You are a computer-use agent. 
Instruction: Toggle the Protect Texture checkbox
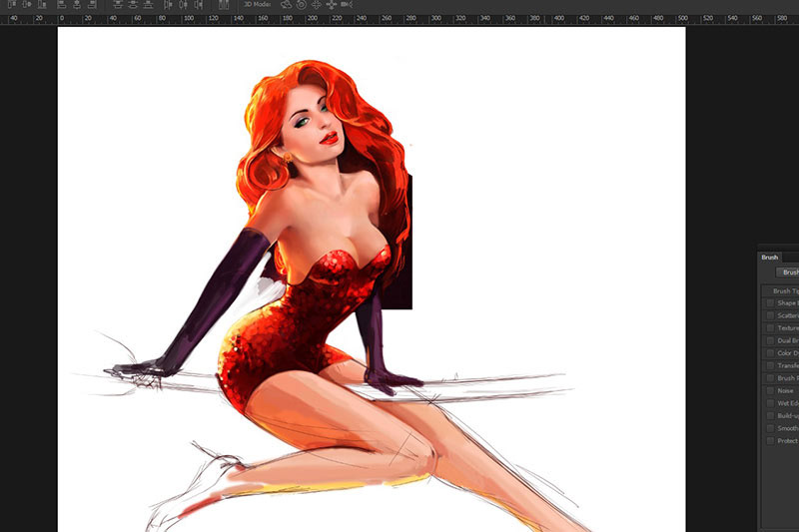[x=770, y=441]
